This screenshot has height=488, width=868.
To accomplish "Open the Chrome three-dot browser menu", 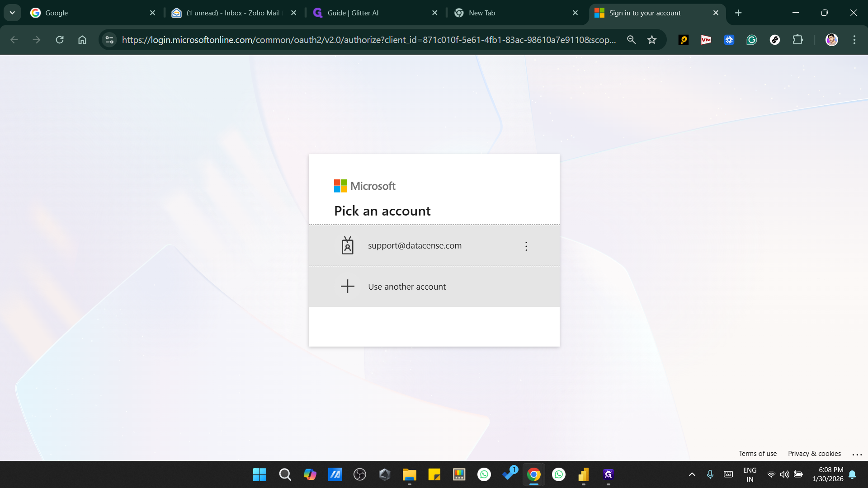I will [x=855, y=40].
